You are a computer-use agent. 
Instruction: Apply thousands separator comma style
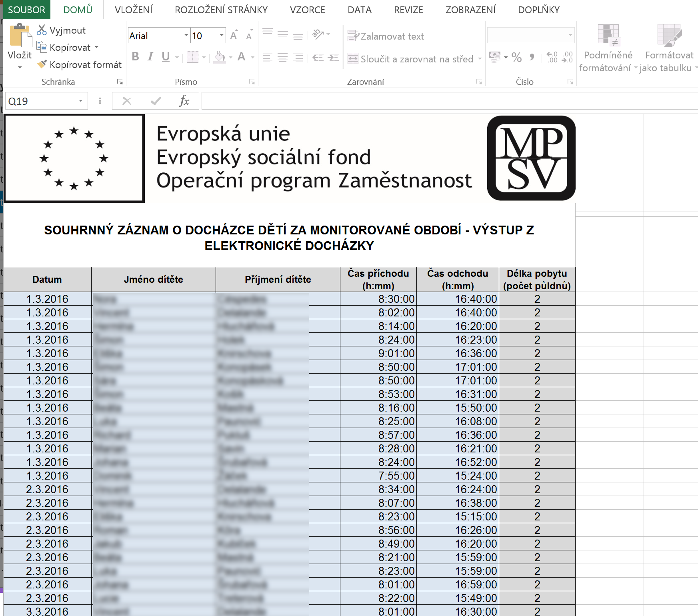532,57
